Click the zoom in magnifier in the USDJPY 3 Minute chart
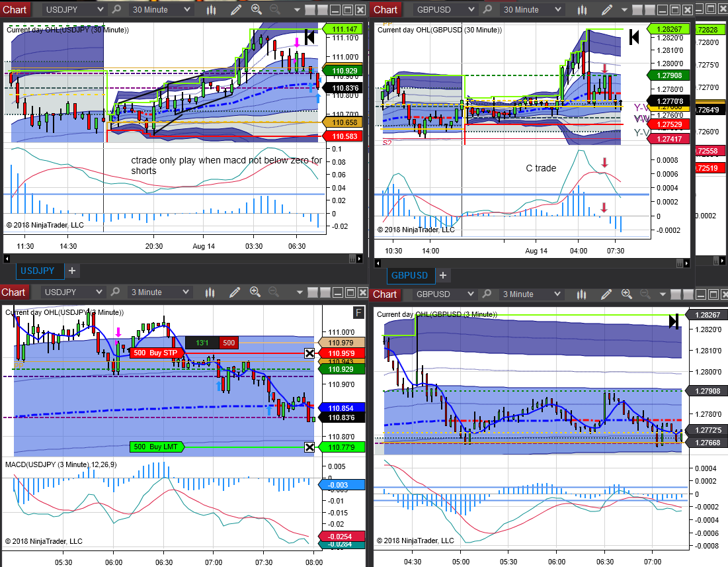 pos(255,292)
